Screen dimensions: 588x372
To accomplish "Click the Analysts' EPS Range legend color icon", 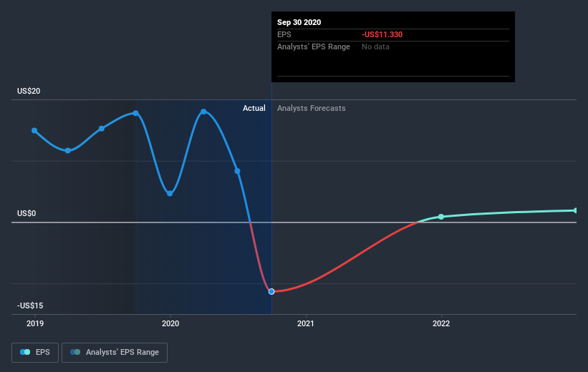I will pos(75,352).
